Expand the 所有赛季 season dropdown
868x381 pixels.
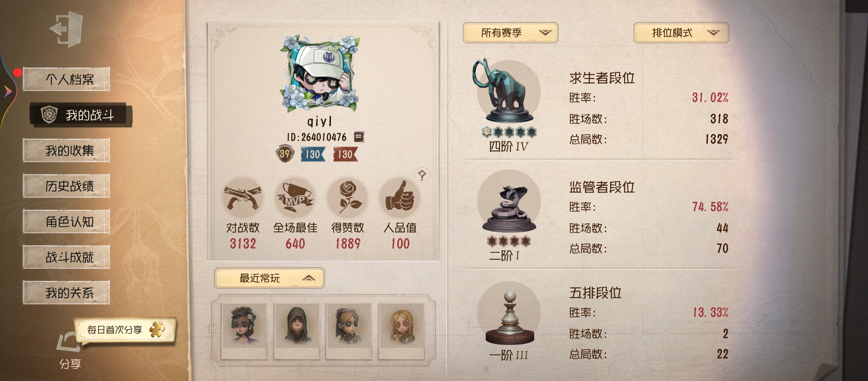(x=510, y=33)
